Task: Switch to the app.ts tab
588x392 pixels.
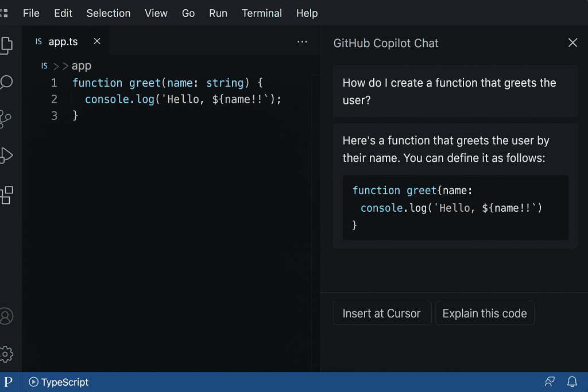Action: (63, 41)
